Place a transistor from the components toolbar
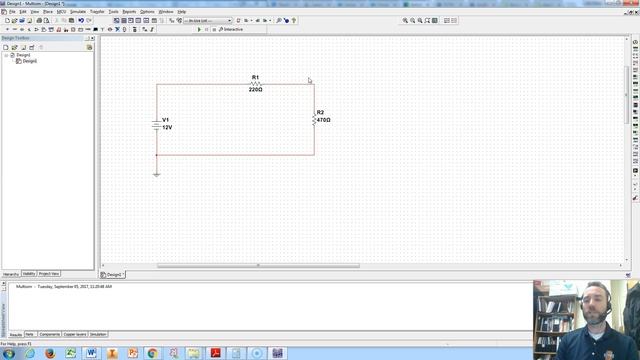Image resolution: width=640 pixels, height=360 pixels. tap(29, 29)
